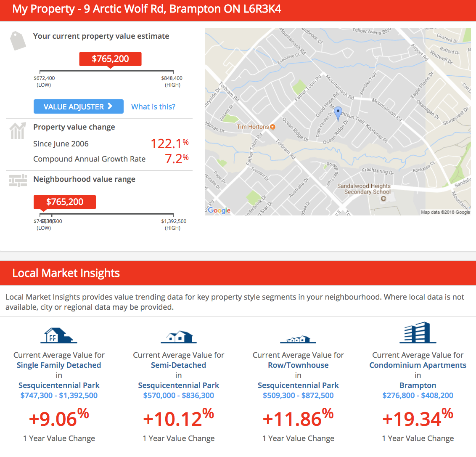Screen dimensions: 476x457
Task: Click the neighbourhood brick wall icon
Action: (x=18, y=181)
